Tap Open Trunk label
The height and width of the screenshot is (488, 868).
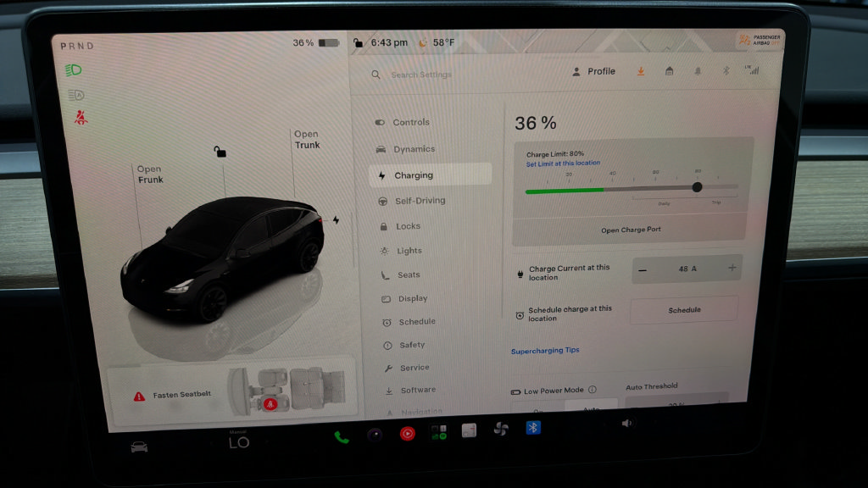[307, 140]
